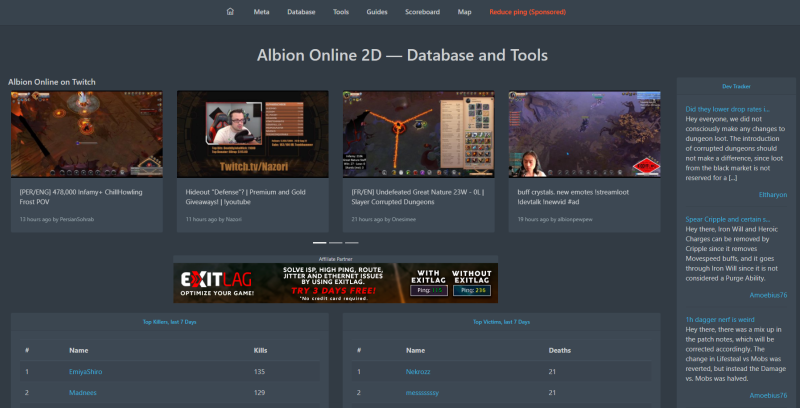The image size is (800, 408).
Task: Select the first carousel indicator dash
Action: [x=319, y=243]
